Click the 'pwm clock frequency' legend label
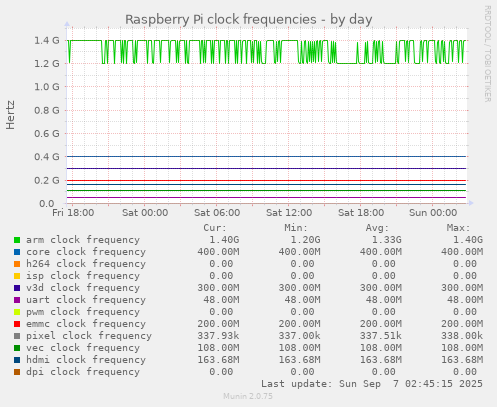Screen dimensions: 497x407 click(x=83, y=312)
